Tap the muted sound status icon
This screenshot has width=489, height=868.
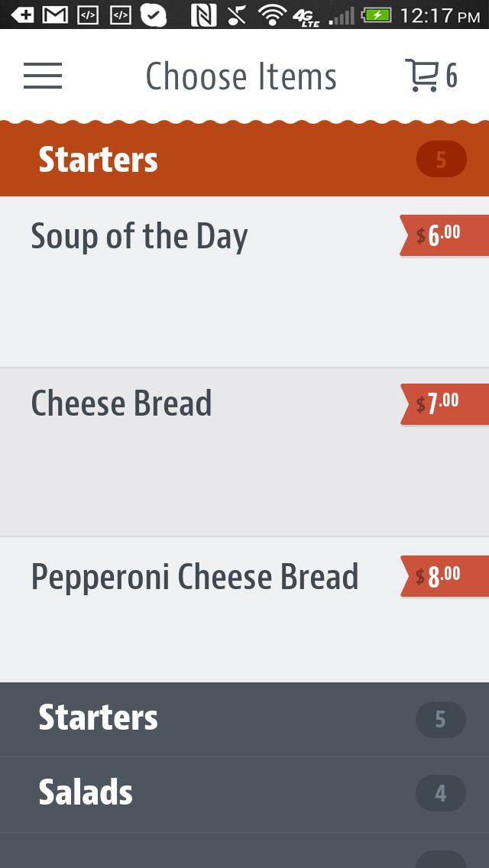237,15
